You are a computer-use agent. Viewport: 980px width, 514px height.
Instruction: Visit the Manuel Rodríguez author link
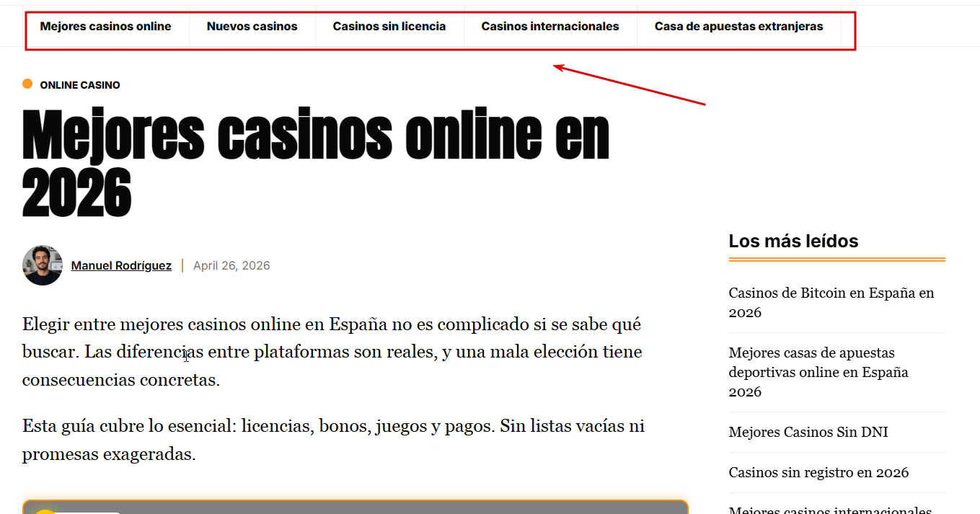(x=121, y=265)
